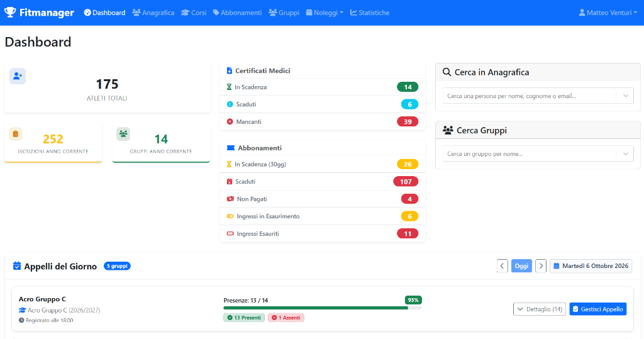The width and height of the screenshot is (644, 339).
Task: Click the Fitmanager trophy logo icon
Action: click(10, 13)
